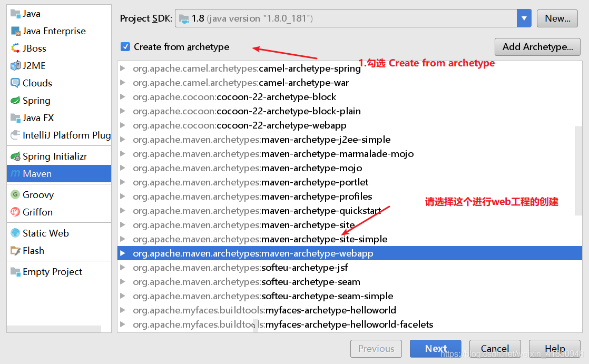
Task: Select maven-archetype-profiles row
Action: tap(350, 196)
